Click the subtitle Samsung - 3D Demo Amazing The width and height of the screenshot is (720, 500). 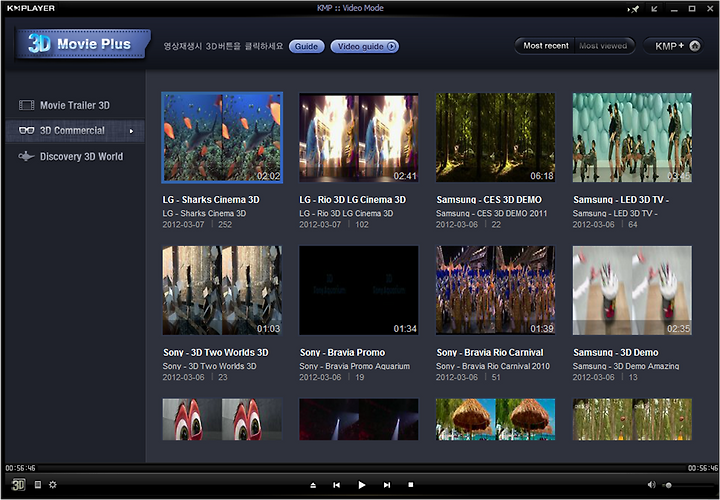point(626,366)
